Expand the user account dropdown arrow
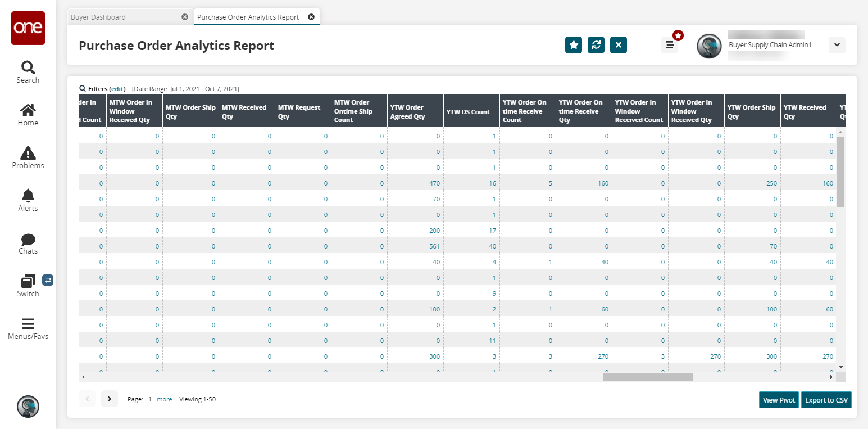This screenshot has width=868, height=429. click(x=837, y=45)
